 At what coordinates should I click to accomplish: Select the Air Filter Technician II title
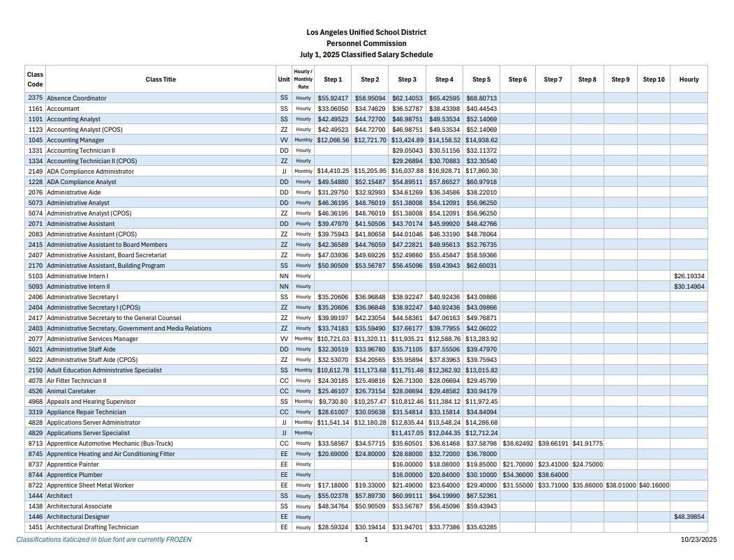[x=76, y=381]
